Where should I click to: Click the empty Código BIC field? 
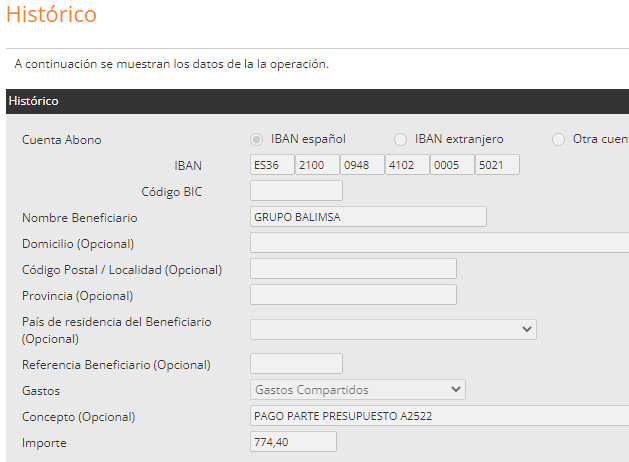(296, 191)
